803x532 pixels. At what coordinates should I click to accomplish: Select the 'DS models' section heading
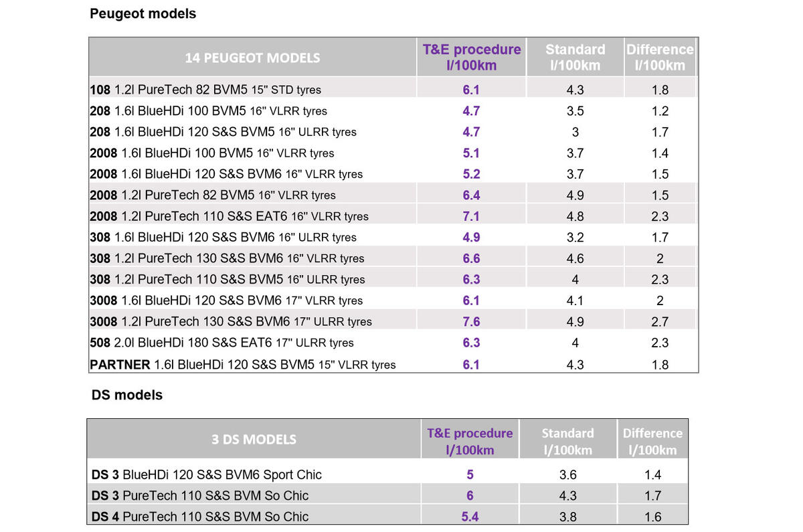(126, 395)
